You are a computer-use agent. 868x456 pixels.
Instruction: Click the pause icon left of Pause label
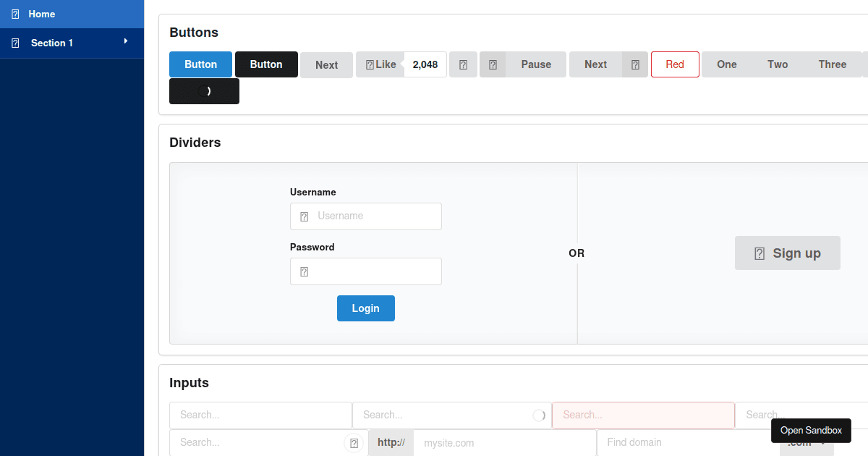pyautogui.click(x=493, y=64)
